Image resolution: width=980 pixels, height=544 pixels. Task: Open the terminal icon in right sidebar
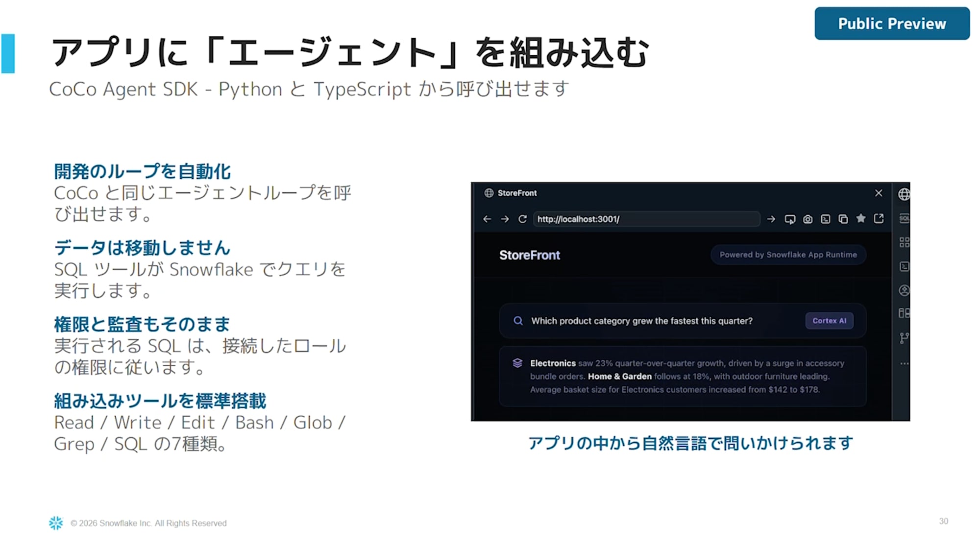click(x=905, y=266)
